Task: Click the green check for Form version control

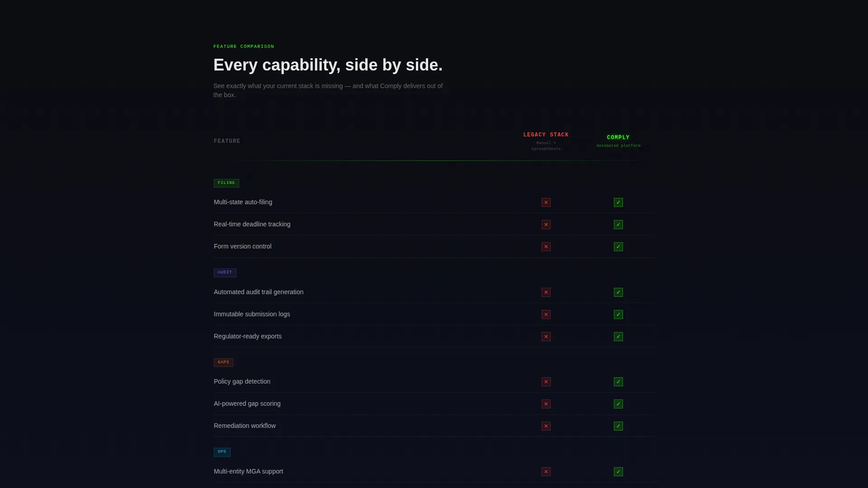Action: [x=618, y=247]
